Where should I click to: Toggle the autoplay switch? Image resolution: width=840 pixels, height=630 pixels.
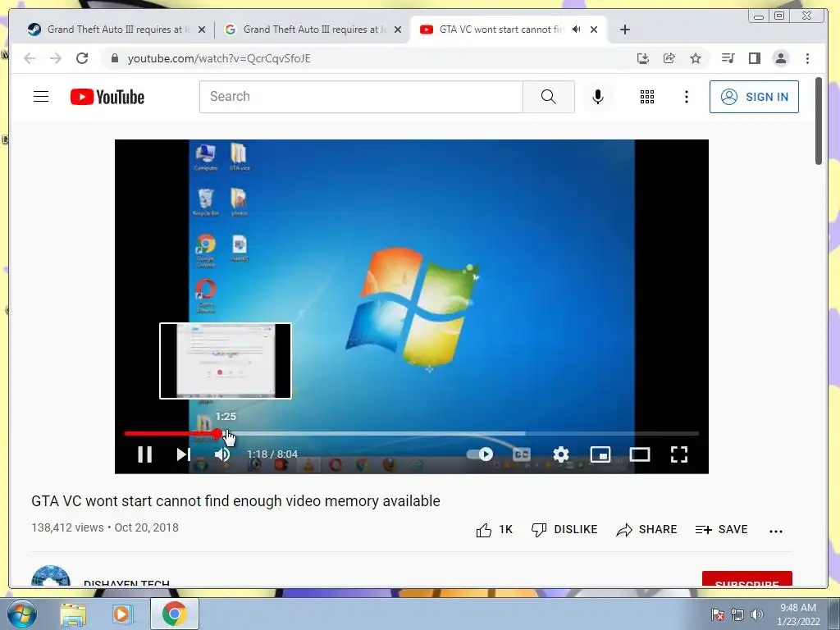(480, 454)
